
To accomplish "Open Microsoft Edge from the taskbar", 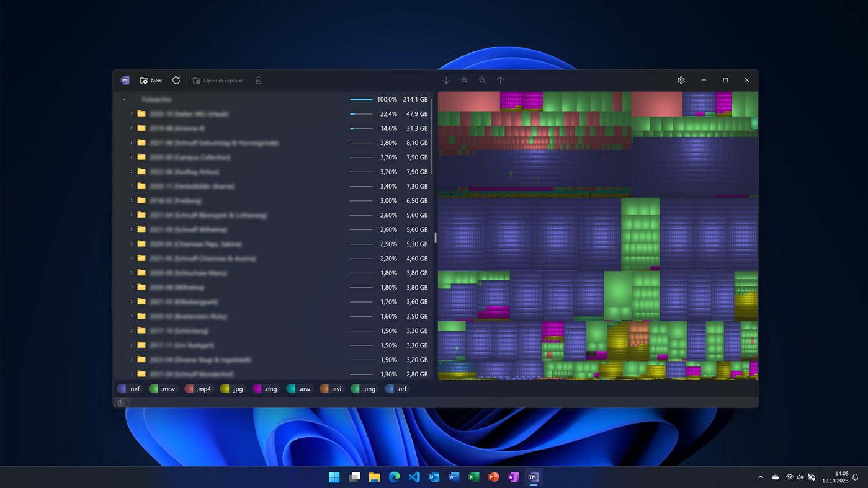I will pos(394,477).
